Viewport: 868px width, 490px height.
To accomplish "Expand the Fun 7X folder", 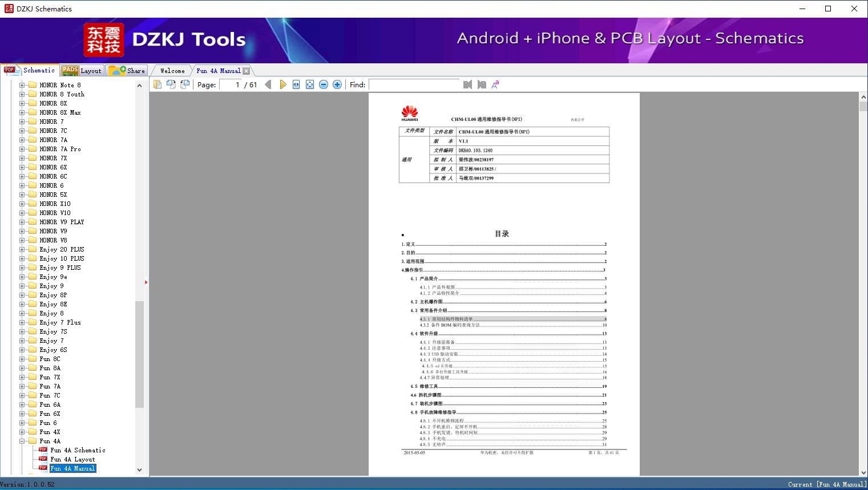I will (x=22, y=377).
